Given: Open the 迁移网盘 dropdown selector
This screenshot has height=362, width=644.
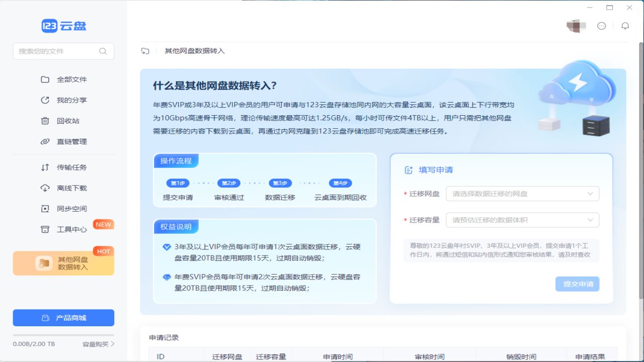Looking at the screenshot, I should (522, 194).
